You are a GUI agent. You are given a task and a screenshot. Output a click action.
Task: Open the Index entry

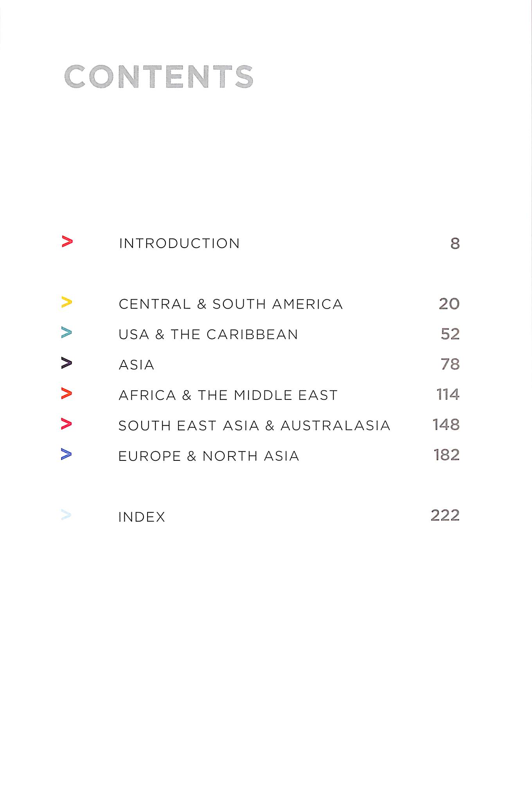pos(142,517)
